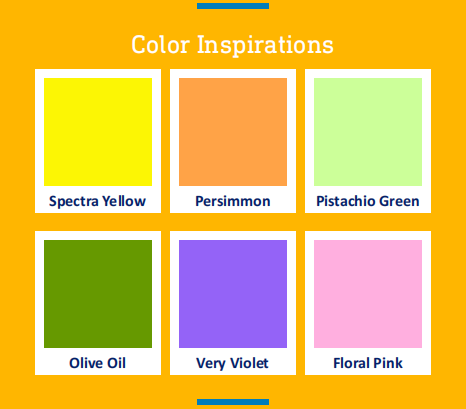Click the Spectra Yellow color square
The height and width of the screenshot is (409, 466).
pos(98,132)
